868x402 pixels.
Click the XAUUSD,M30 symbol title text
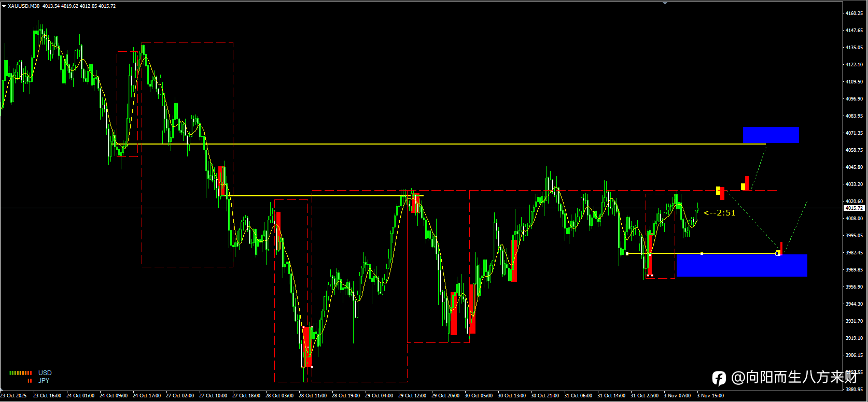point(23,6)
